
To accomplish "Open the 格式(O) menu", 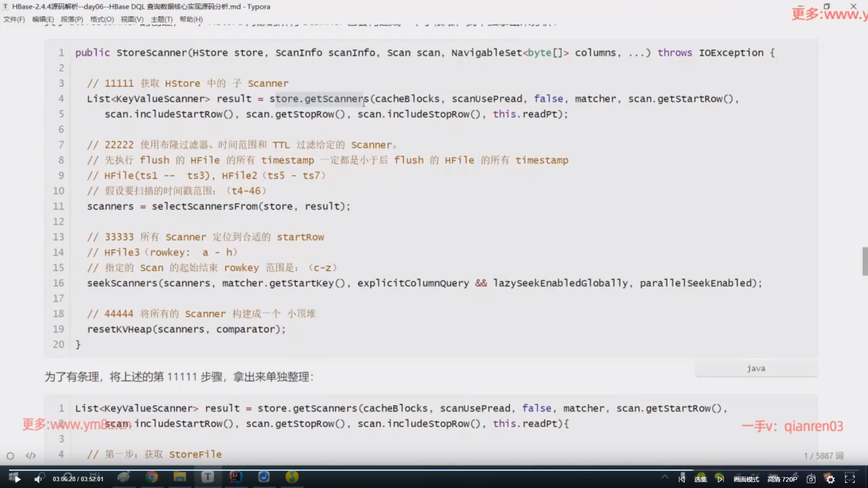I will [102, 19].
